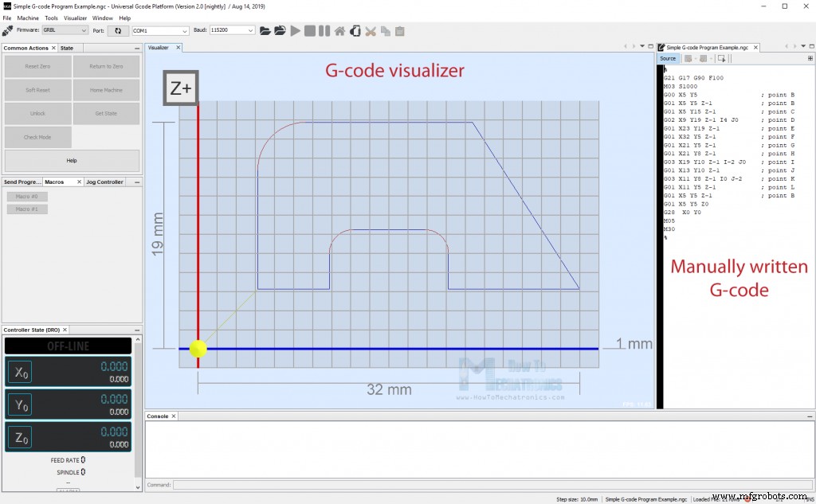Click the cancel scissors toolbar icon
Image resolution: width=816 pixels, height=504 pixels.
point(371,31)
